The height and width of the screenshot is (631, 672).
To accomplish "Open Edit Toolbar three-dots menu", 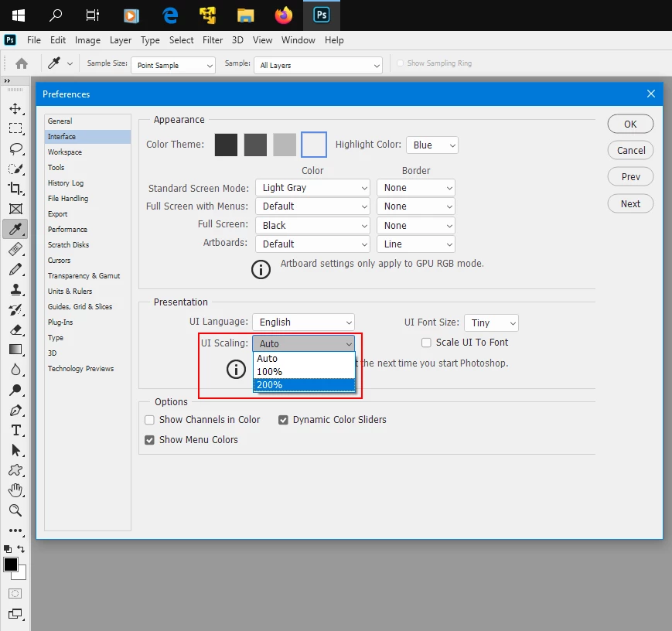I will [15, 530].
